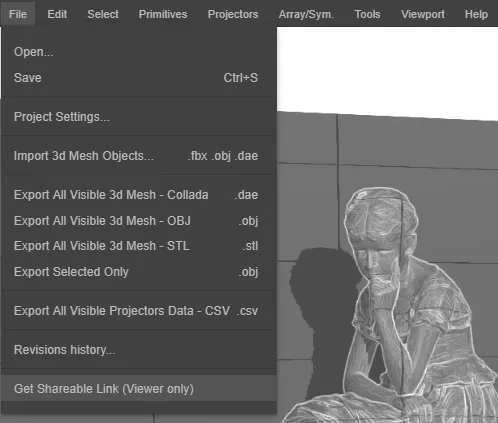This screenshot has width=498, height=423.
Task: Export all visible mesh as Collada
Action: (139, 195)
